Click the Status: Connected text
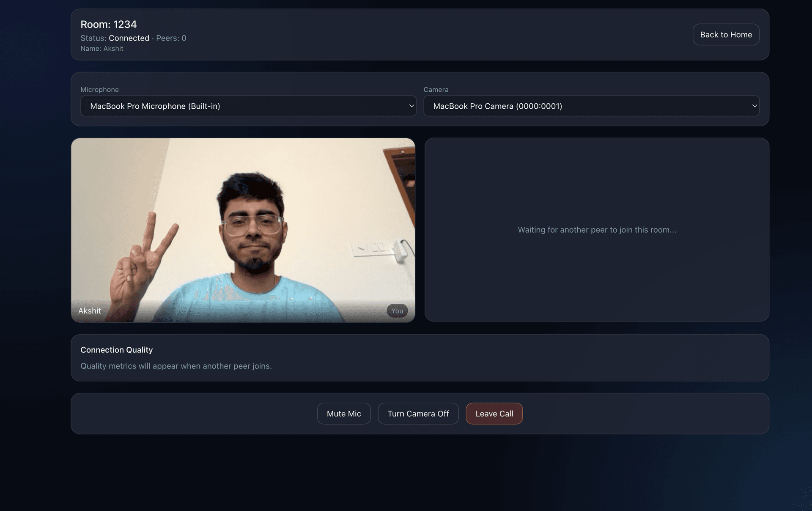This screenshot has height=511, width=812. coord(115,38)
